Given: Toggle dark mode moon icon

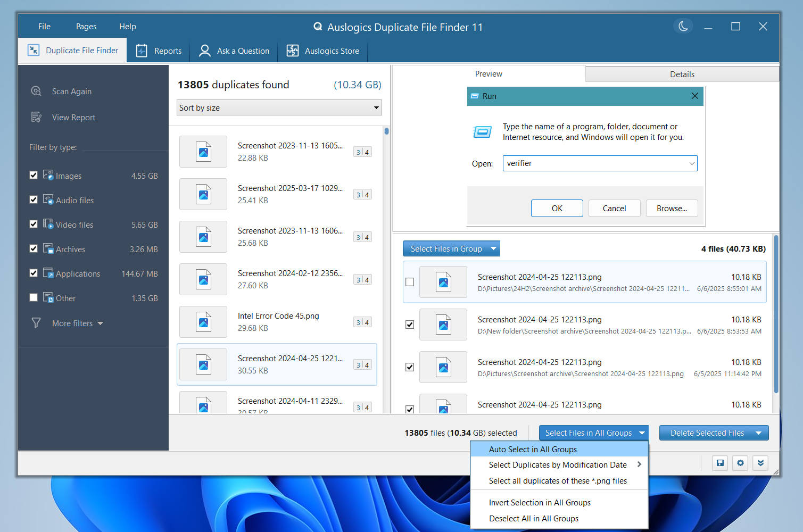Looking at the screenshot, I should tap(683, 26).
